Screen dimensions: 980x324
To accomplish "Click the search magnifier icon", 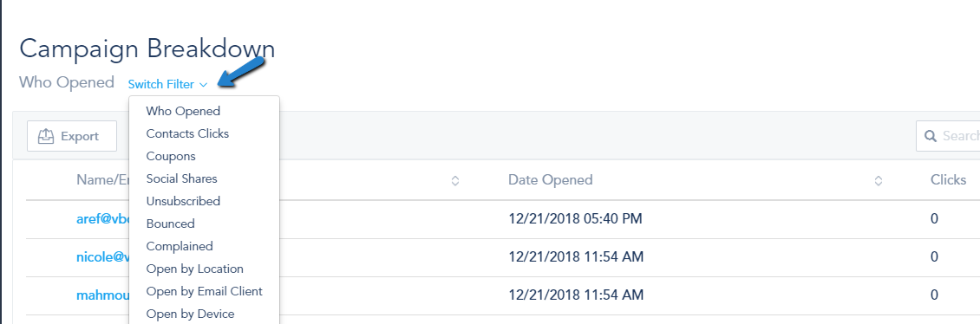I will 930,136.
